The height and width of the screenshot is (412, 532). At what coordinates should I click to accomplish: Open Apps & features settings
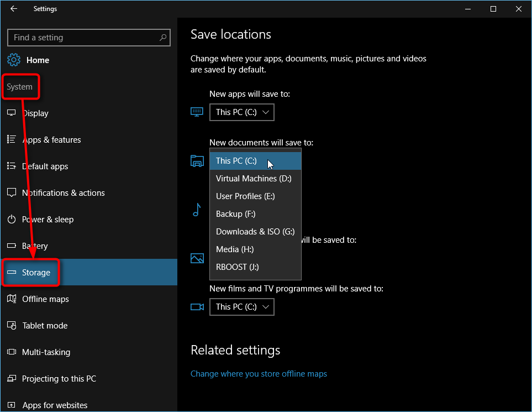(89, 139)
